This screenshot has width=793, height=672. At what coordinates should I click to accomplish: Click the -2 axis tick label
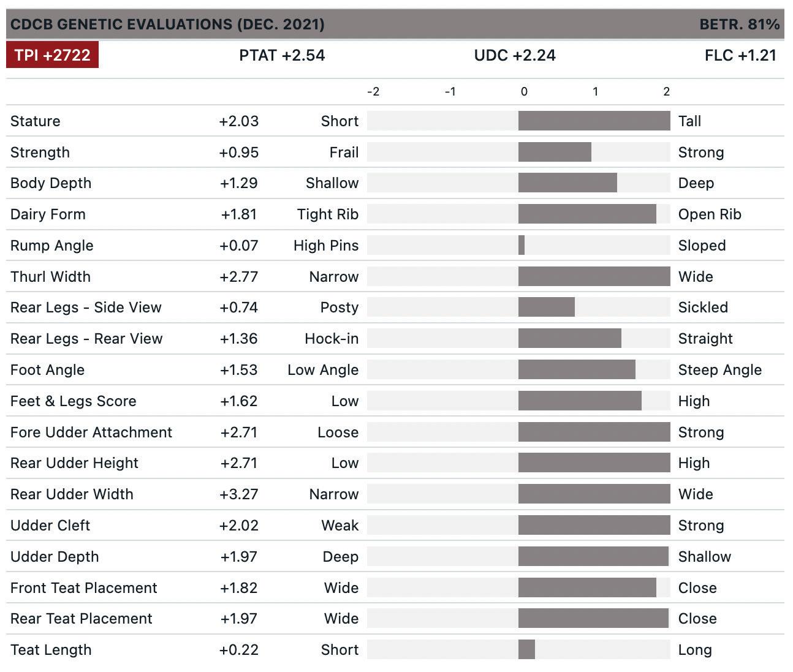[x=373, y=92]
